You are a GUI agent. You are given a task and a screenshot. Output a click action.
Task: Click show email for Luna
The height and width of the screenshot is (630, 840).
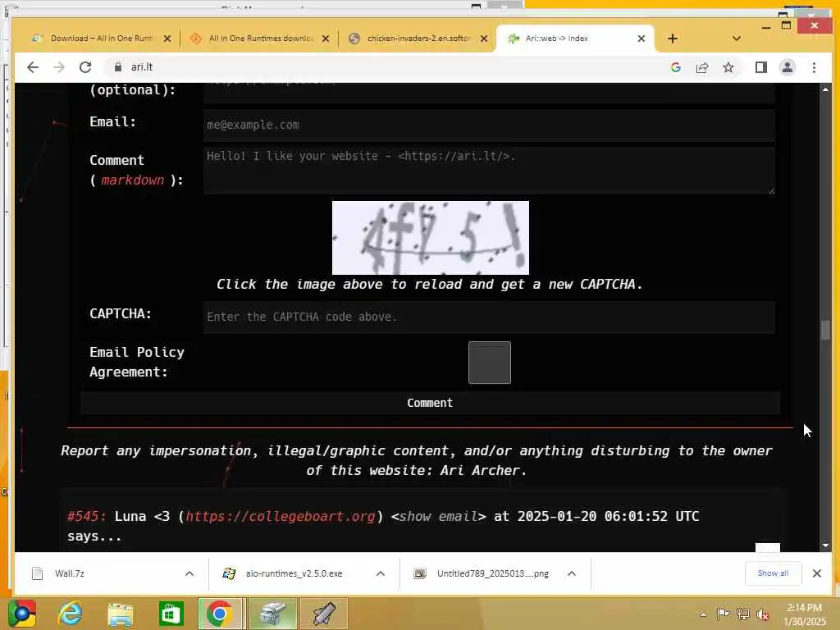click(x=438, y=517)
